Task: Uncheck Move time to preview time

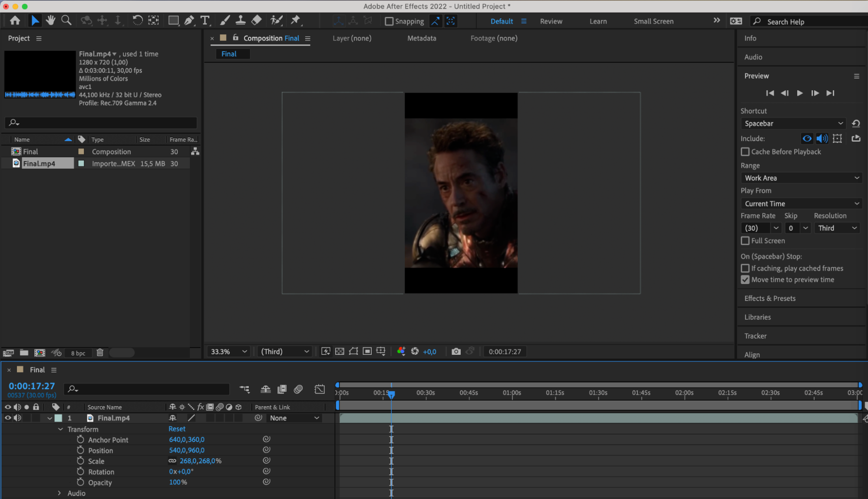Action: pyautogui.click(x=745, y=280)
